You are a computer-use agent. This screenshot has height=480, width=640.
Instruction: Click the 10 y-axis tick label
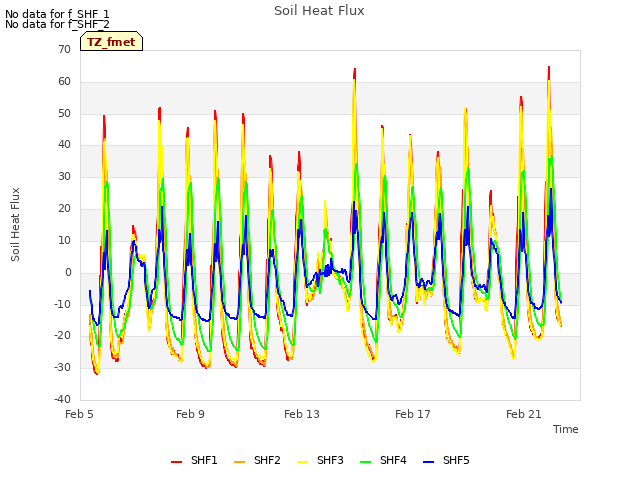pyautogui.click(x=64, y=240)
